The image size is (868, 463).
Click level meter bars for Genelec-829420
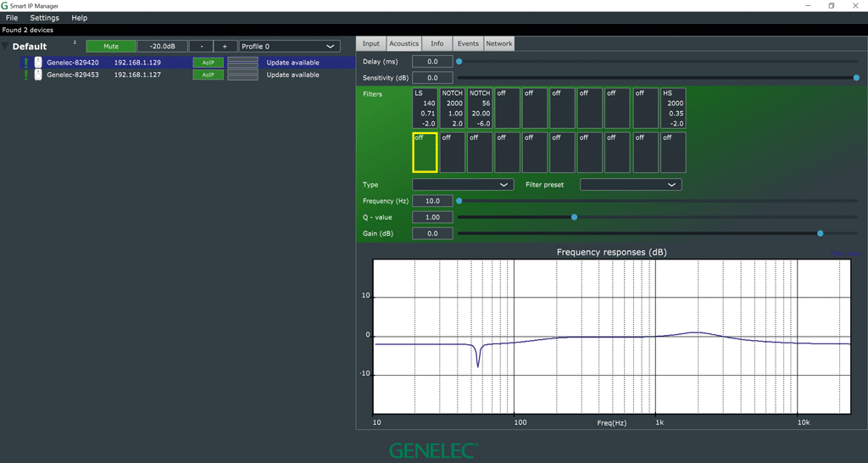pyautogui.click(x=242, y=63)
